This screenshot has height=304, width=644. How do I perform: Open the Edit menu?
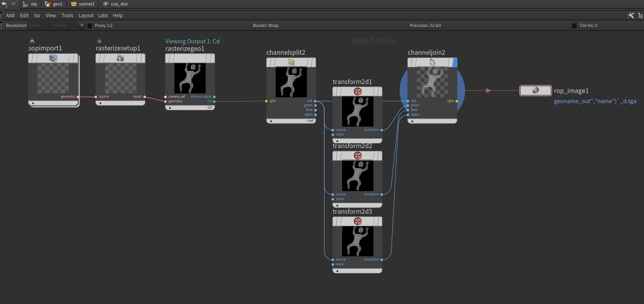pos(24,16)
